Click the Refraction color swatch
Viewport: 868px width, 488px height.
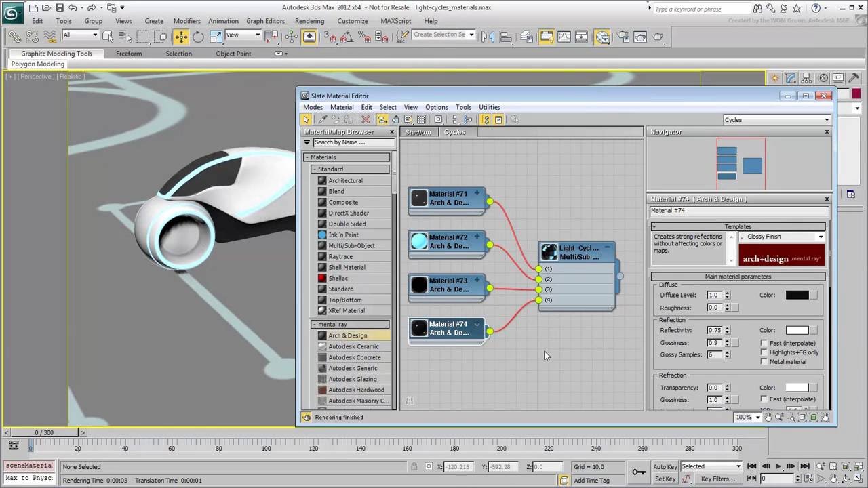point(797,388)
